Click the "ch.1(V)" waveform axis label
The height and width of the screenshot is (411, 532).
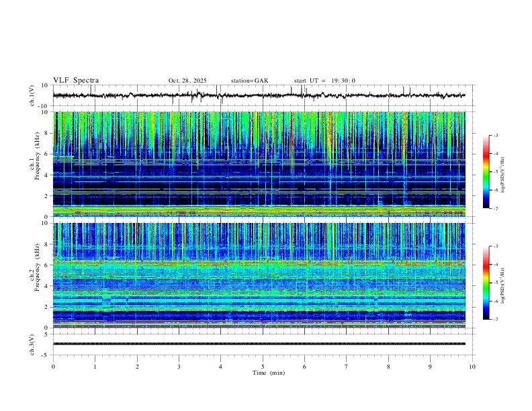coord(32,95)
